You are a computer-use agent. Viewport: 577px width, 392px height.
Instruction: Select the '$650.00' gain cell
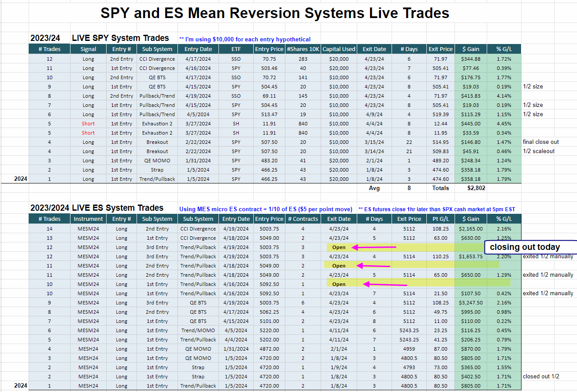(470, 275)
